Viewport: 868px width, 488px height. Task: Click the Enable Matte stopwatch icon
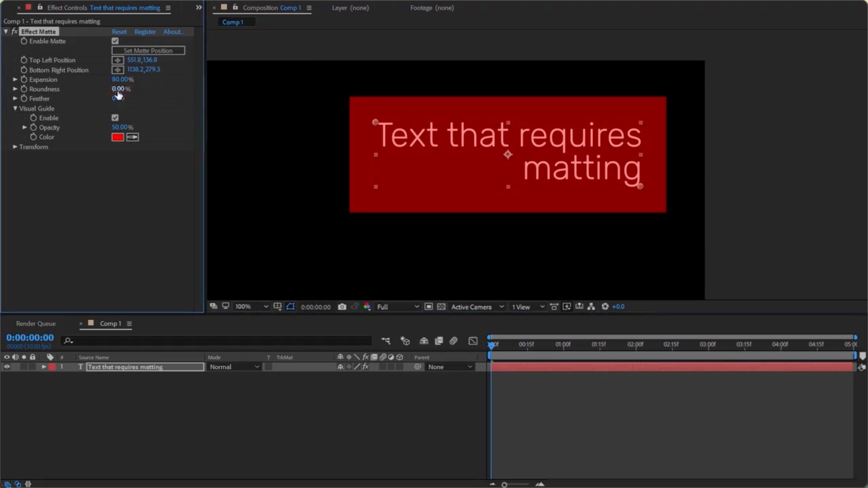(24, 41)
